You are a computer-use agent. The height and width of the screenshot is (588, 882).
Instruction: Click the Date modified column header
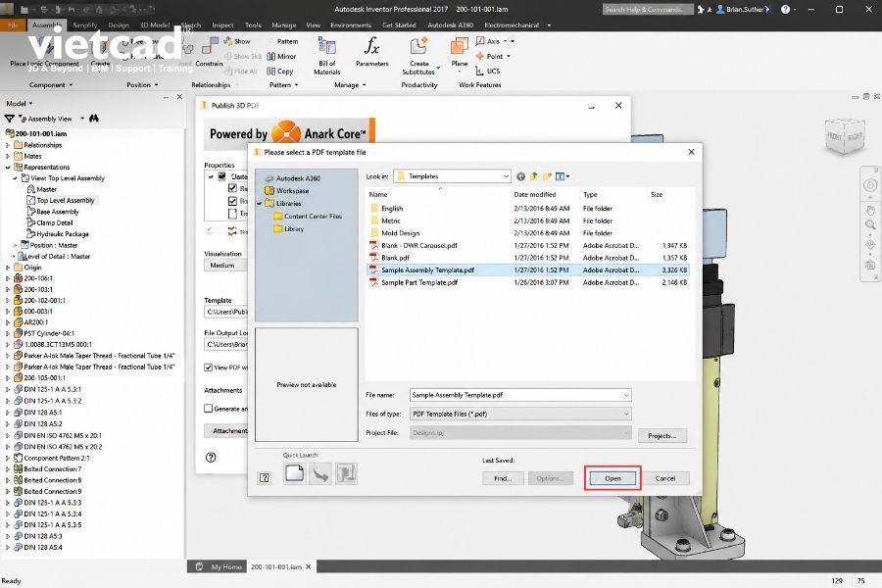pyautogui.click(x=534, y=195)
